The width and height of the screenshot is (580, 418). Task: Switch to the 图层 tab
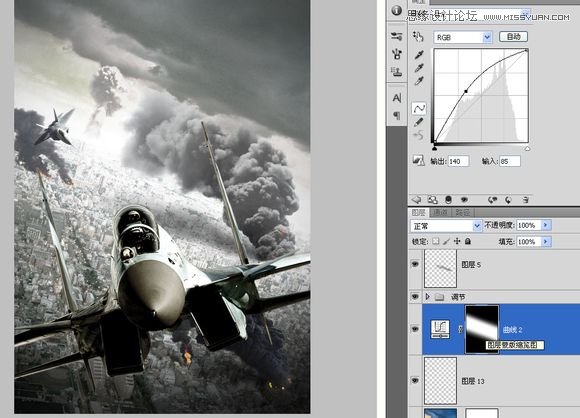(418, 212)
